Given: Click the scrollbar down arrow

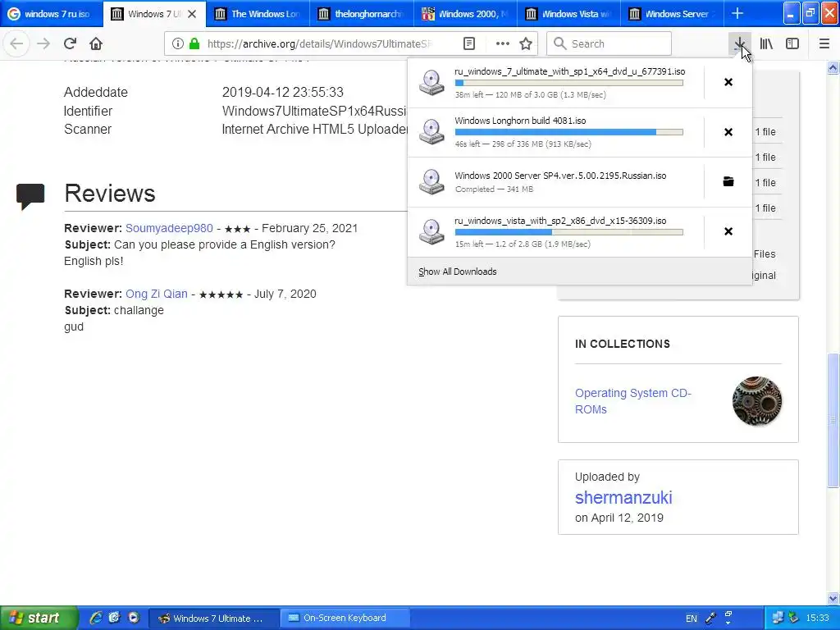Looking at the screenshot, I should point(833,598).
